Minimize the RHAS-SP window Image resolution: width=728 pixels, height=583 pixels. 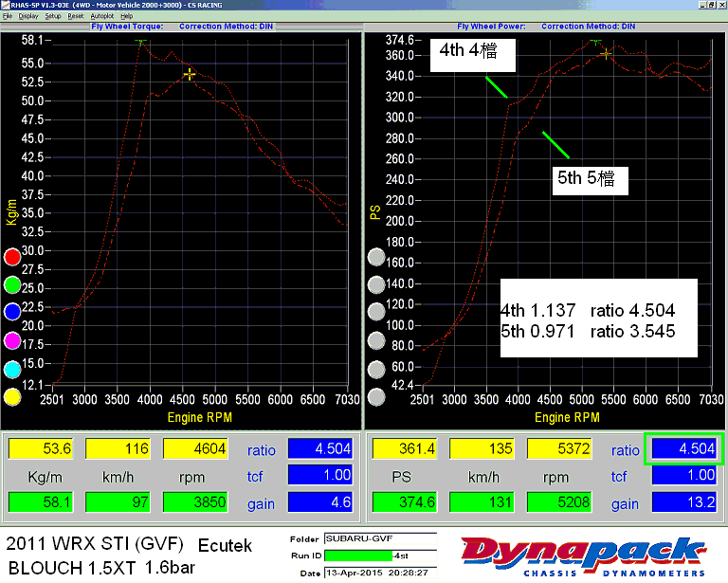(702, 5)
